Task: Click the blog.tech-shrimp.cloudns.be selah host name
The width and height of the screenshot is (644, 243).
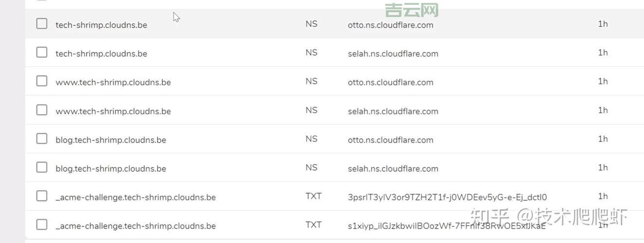Action: point(110,169)
